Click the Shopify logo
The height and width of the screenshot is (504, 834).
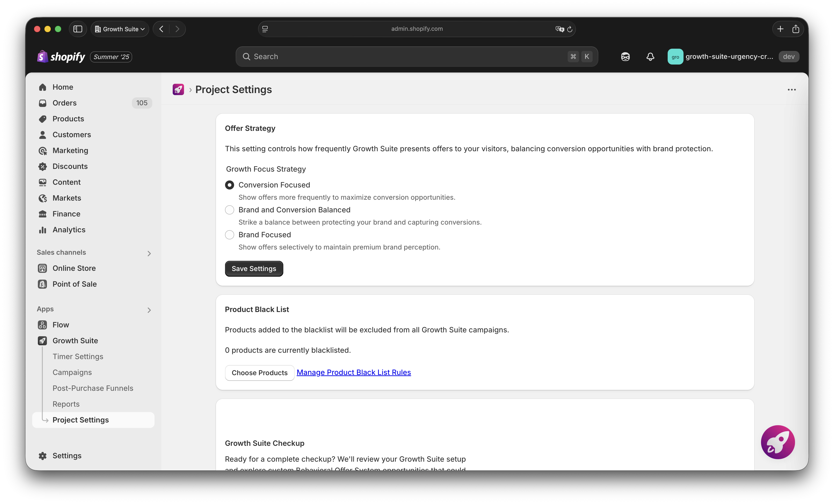pyautogui.click(x=61, y=56)
